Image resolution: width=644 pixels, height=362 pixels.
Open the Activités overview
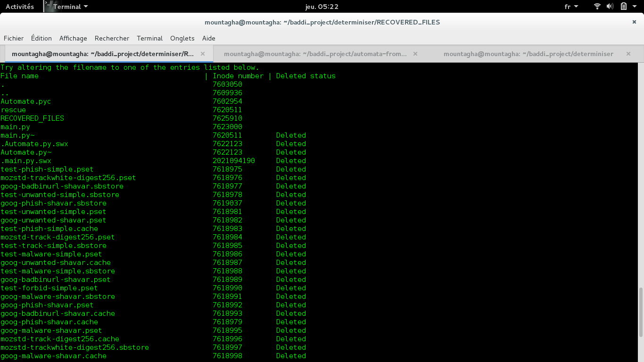click(x=20, y=7)
